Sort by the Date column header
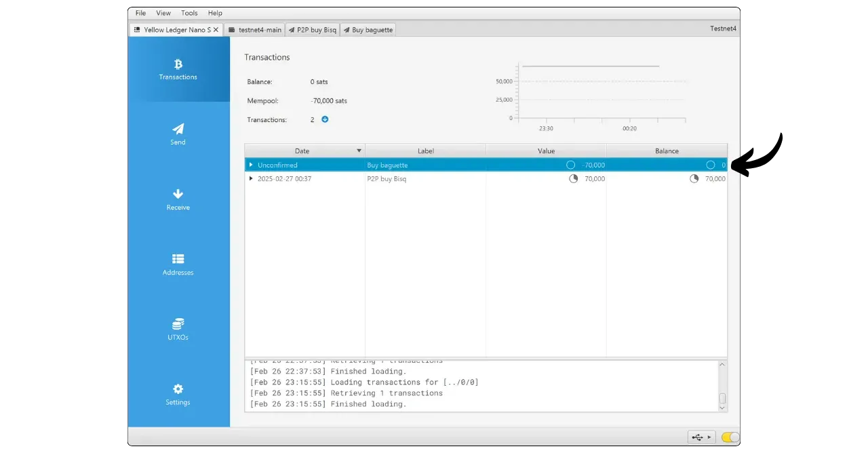This screenshot has width=868, height=453. pyautogui.click(x=302, y=151)
